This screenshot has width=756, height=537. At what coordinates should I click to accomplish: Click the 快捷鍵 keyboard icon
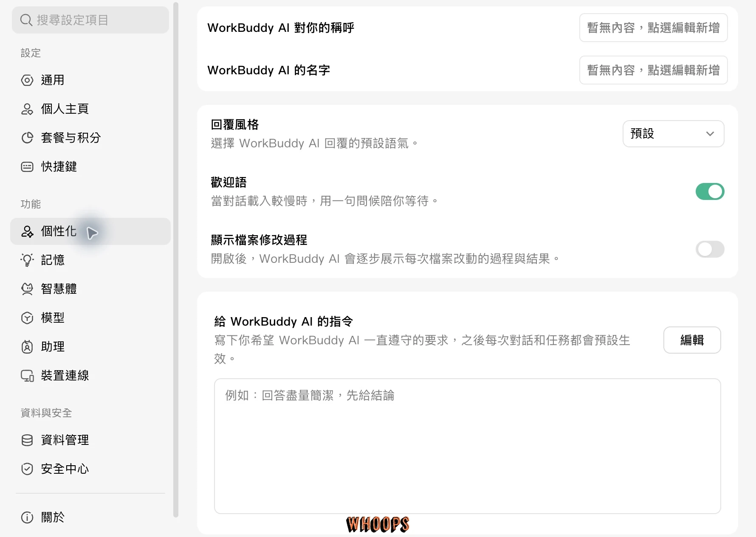point(27,167)
